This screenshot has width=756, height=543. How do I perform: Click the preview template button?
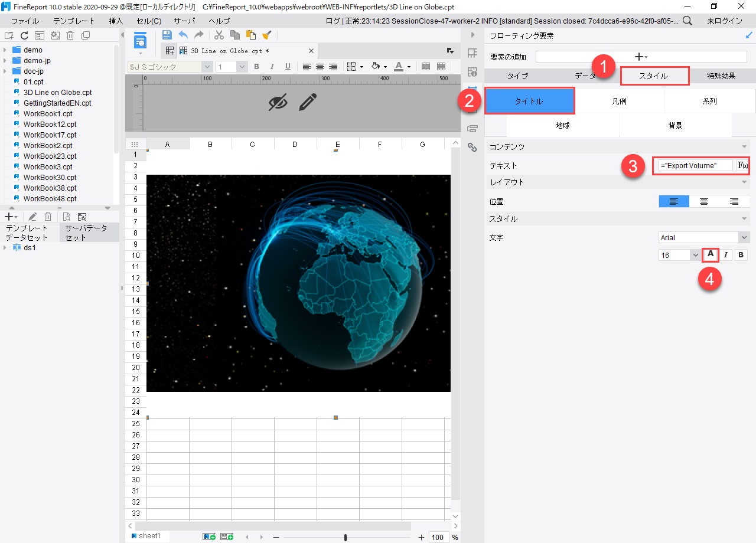[x=140, y=41]
